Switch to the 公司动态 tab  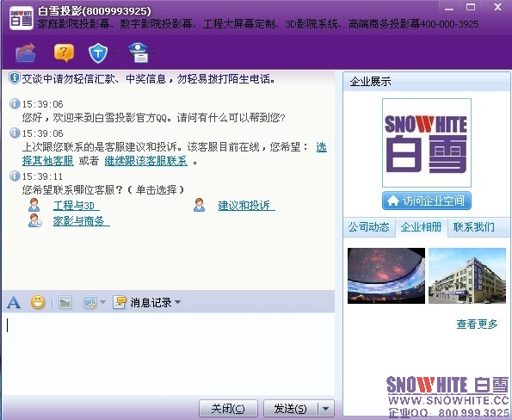coord(368,226)
